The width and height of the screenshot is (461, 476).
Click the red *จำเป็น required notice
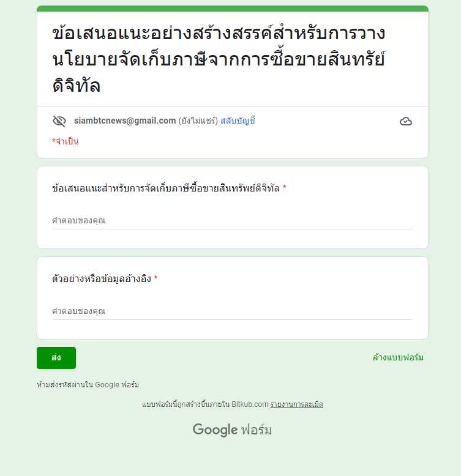pyautogui.click(x=65, y=141)
